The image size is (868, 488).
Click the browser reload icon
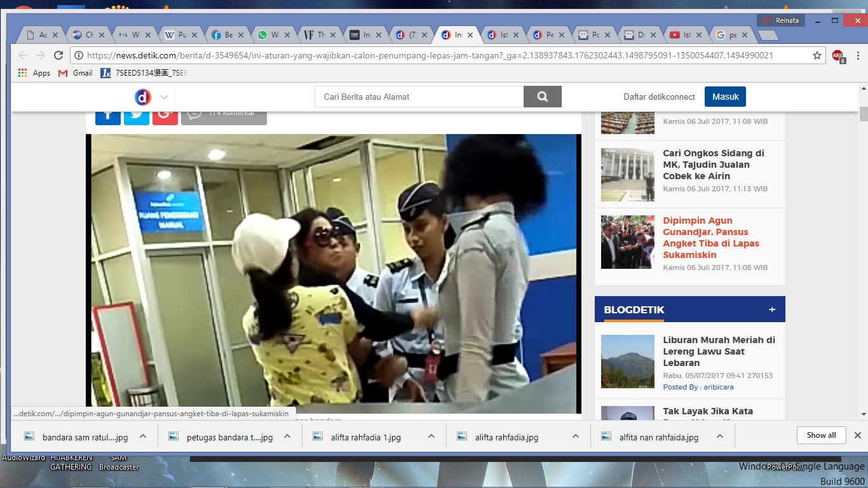tap(58, 55)
